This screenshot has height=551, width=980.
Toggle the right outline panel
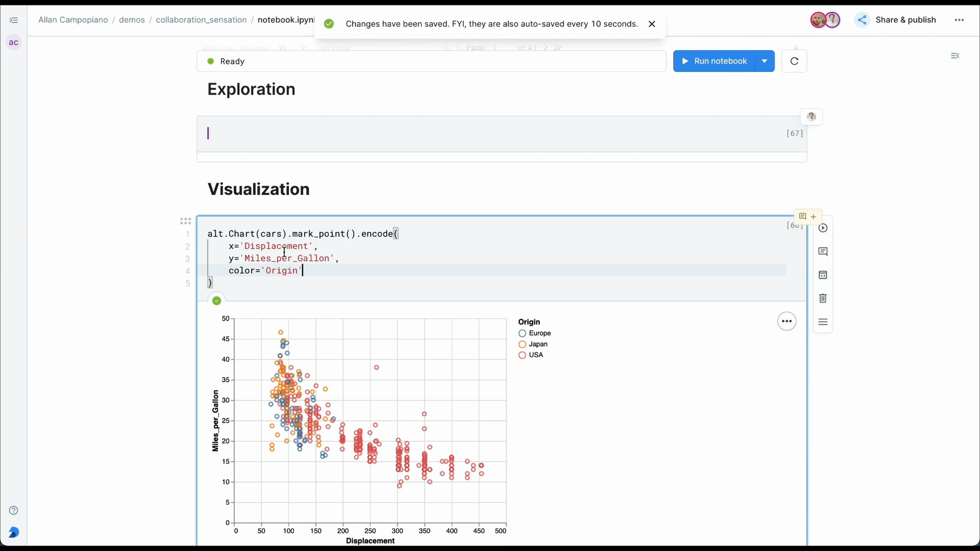click(955, 56)
